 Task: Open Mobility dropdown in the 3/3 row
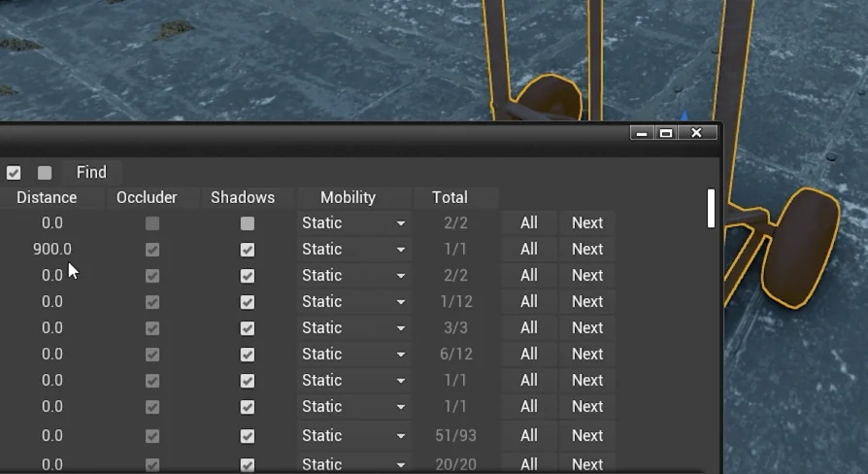[x=353, y=327]
